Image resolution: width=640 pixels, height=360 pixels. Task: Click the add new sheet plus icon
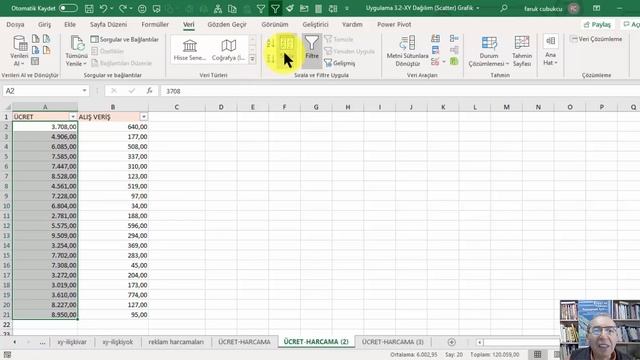click(x=451, y=342)
